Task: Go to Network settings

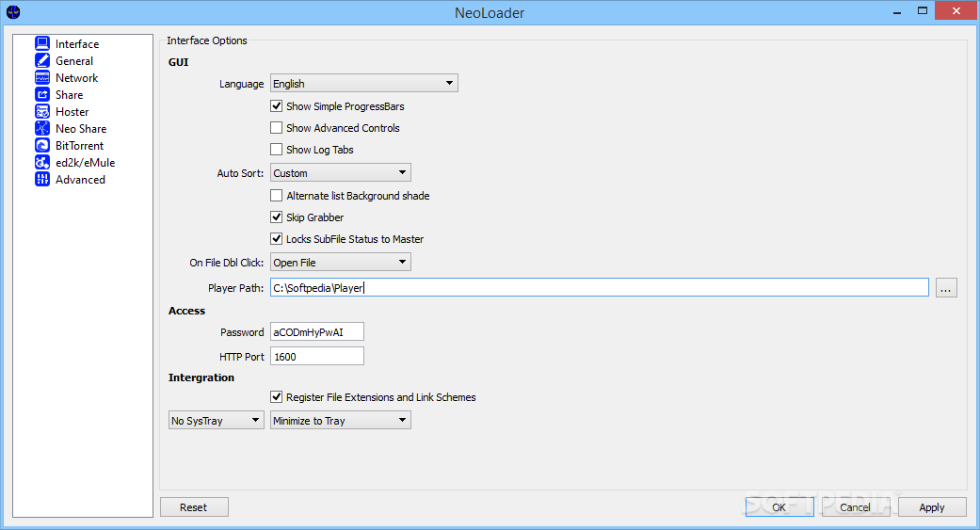Action: (77, 77)
